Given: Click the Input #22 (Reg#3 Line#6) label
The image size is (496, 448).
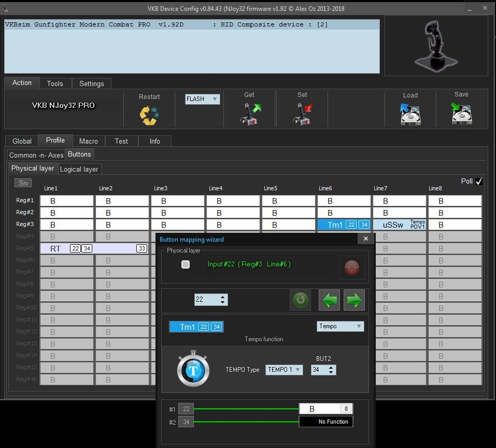Looking at the screenshot, I should (x=249, y=264).
